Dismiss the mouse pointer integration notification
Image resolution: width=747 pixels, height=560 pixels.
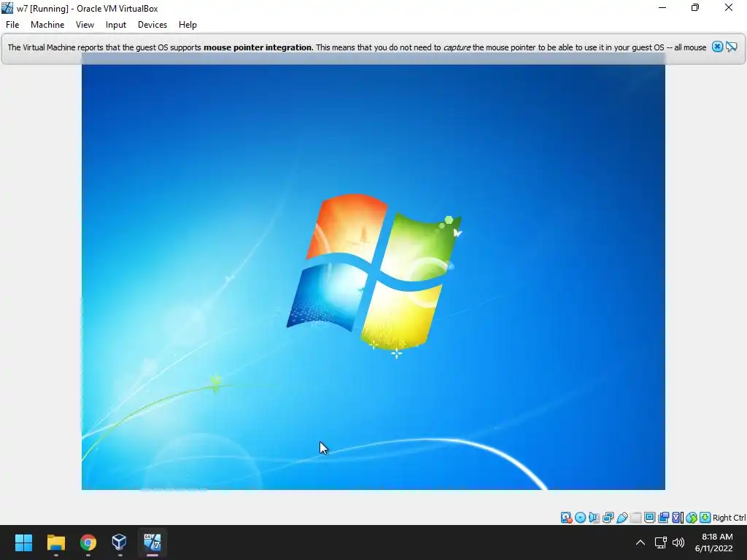(717, 47)
